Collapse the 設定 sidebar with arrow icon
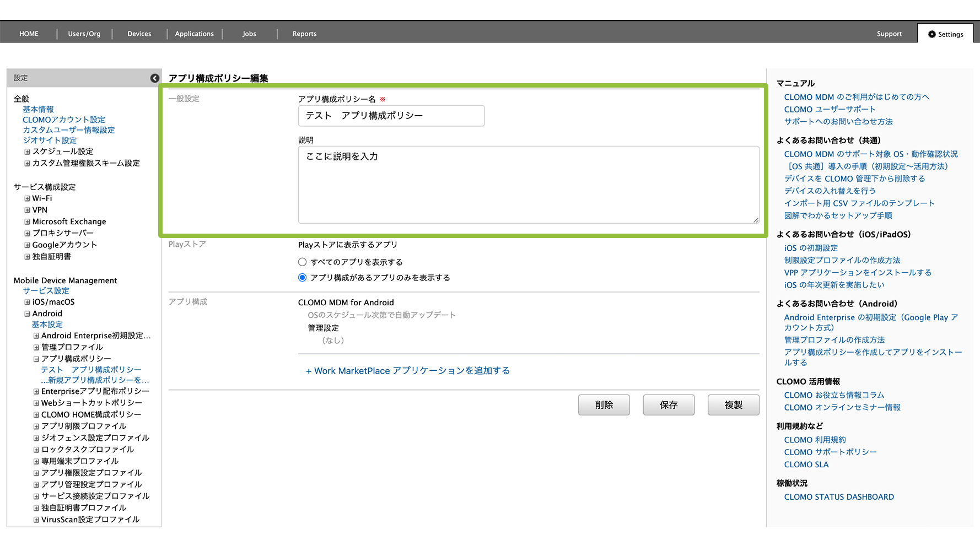Screen dimensions: 980x551 155,78
